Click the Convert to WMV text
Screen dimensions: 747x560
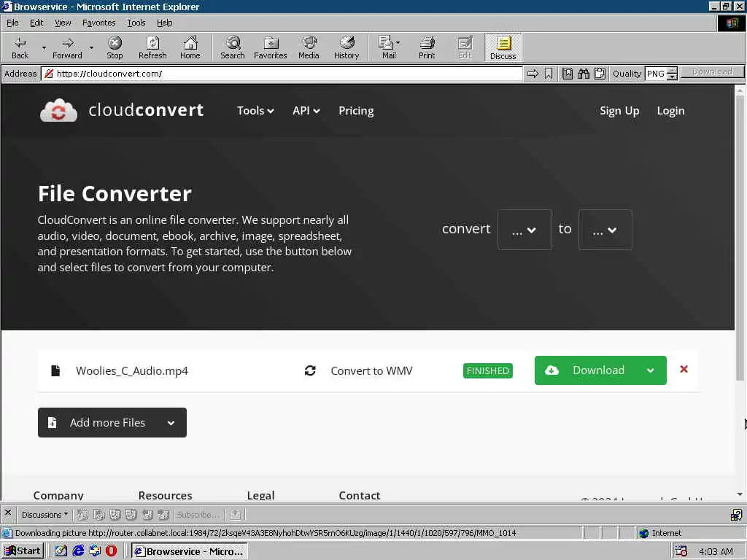click(371, 370)
